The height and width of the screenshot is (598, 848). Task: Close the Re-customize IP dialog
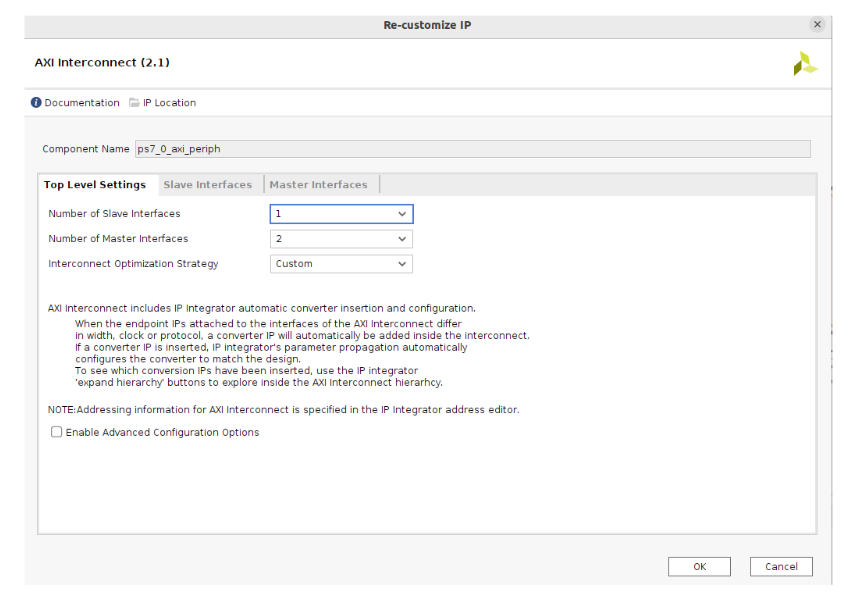pos(817,24)
